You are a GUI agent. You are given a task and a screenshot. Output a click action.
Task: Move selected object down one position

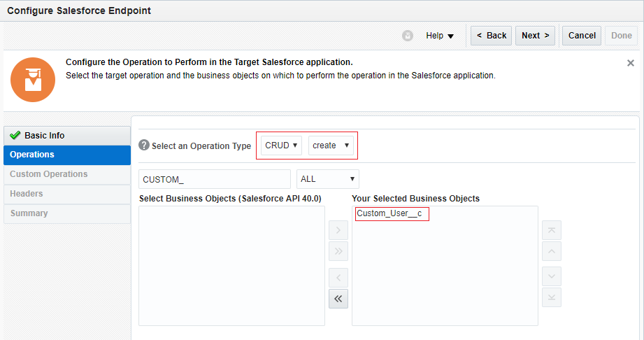(x=552, y=276)
